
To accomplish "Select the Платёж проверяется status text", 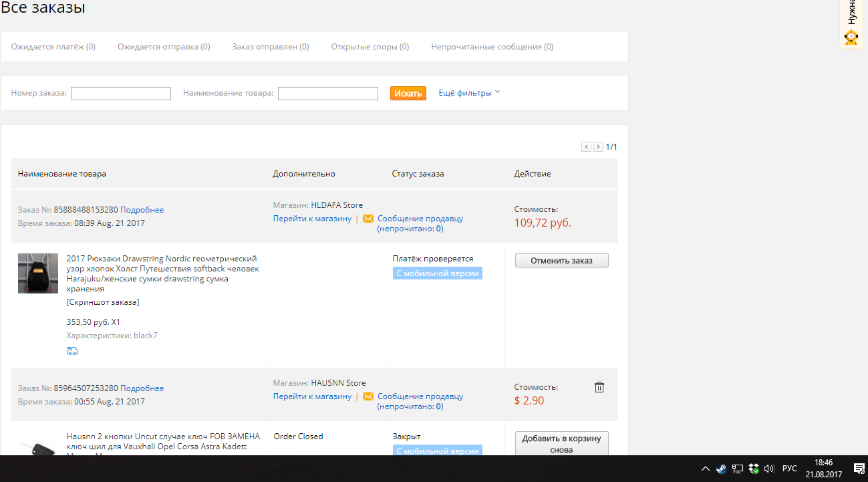I will [x=433, y=259].
